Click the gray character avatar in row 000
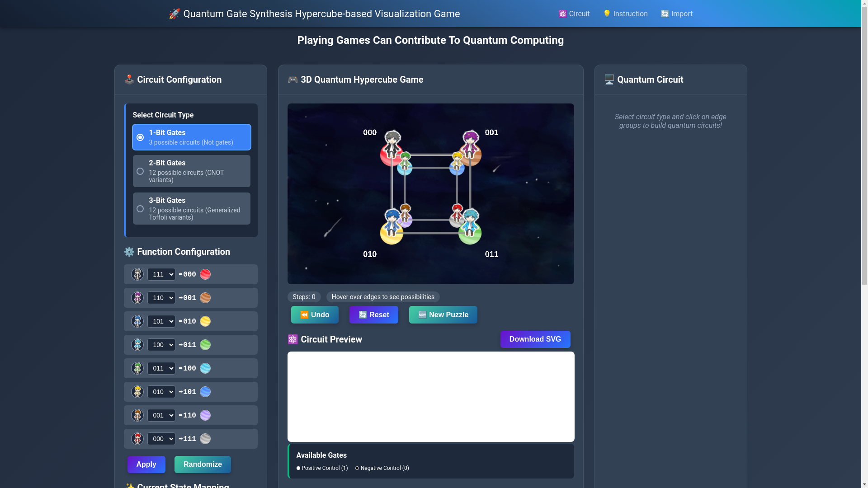The width and height of the screenshot is (868, 488). (x=137, y=274)
